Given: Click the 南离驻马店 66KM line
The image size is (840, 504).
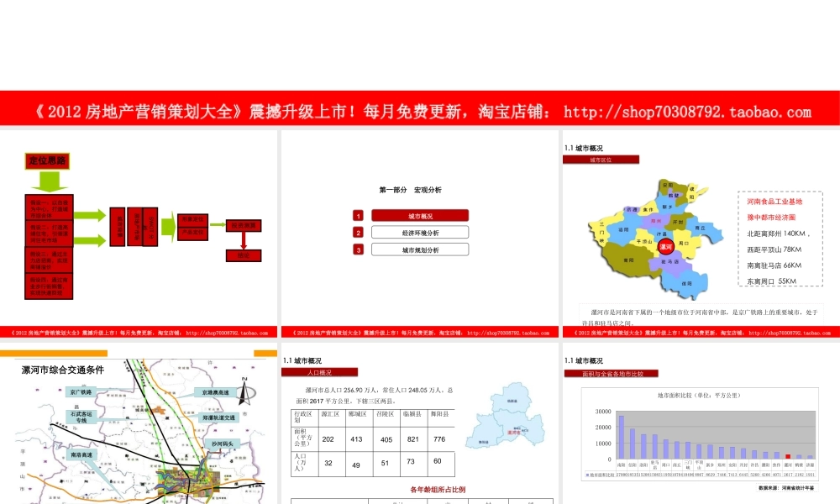Looking at the screenshot, I should [774, 265].
